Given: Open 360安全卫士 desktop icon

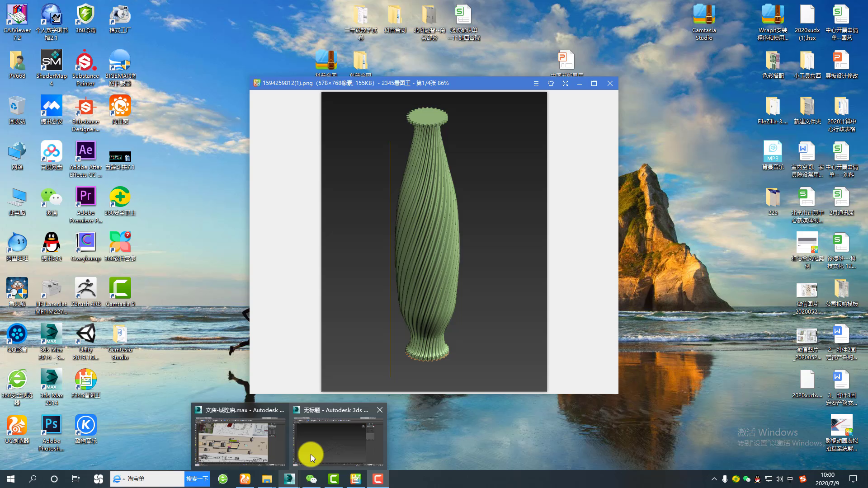Looking at the screenshot, I should [x=120, y=201].
